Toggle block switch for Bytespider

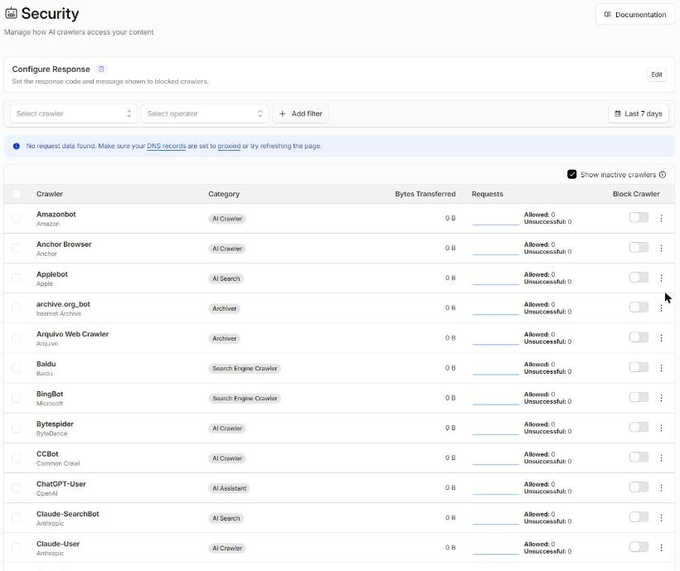[x=639, y=427]
